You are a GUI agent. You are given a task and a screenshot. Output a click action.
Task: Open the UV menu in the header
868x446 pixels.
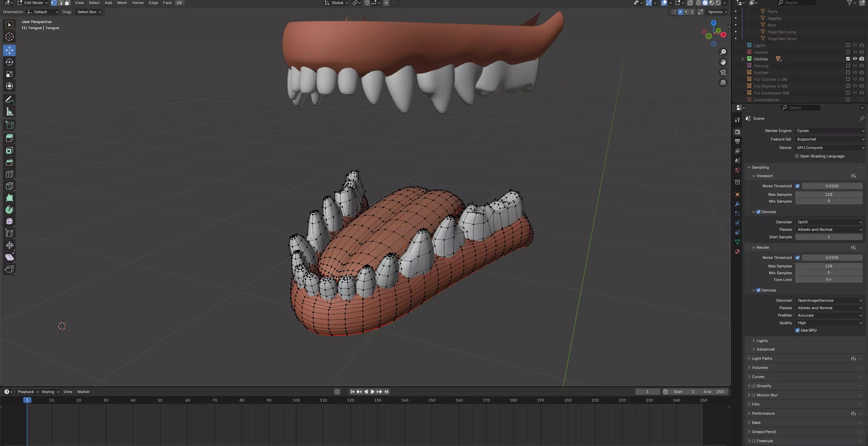tap(179, 3)
